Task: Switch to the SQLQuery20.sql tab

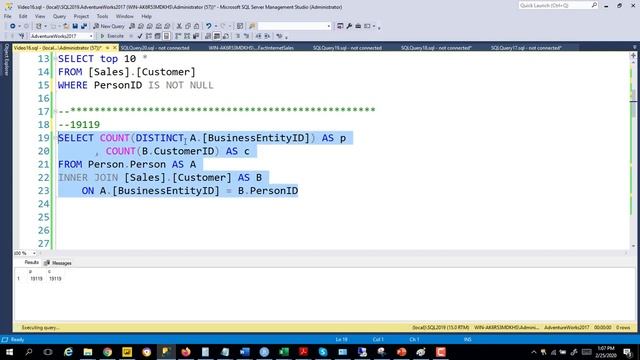Action: pos(155,48)
